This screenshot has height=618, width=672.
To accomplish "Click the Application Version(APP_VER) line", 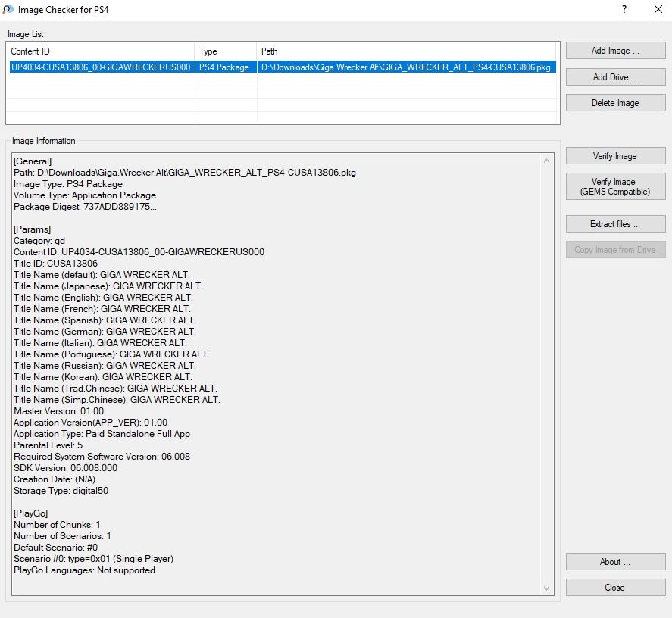I will tap(90, 423).
